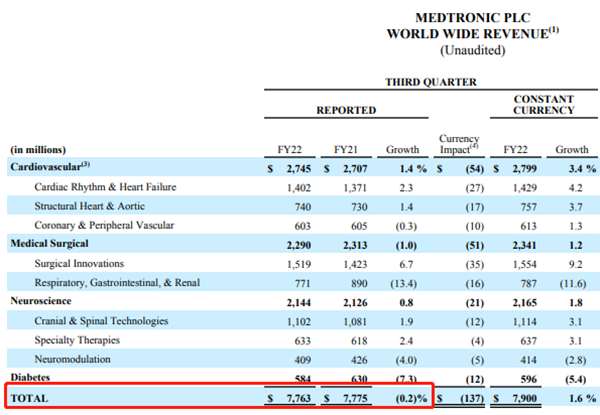Click Cardiac Rhythm constant currency 1,429

click(525, 188)
